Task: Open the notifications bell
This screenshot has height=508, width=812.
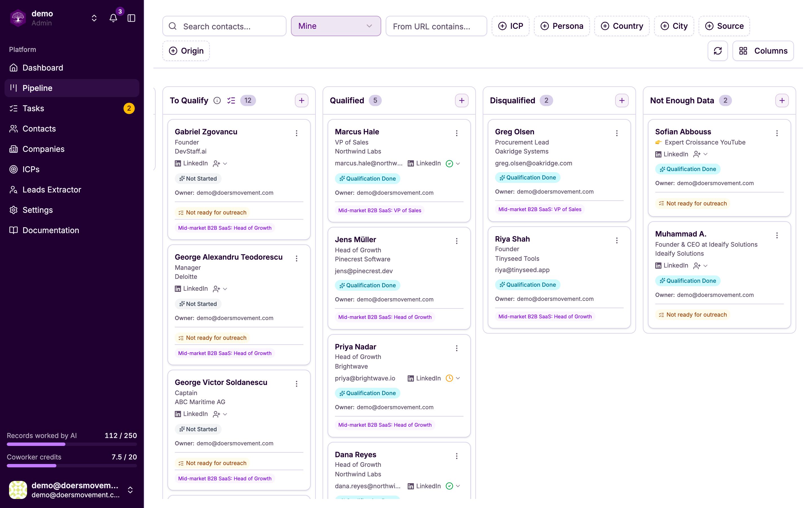Action: 113,18
